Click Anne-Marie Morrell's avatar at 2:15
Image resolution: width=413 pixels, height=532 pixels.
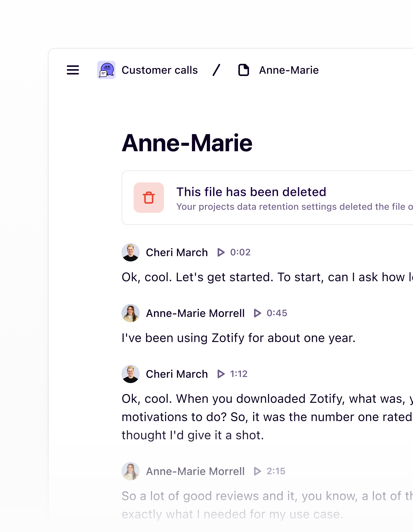(x=130, y=471)
